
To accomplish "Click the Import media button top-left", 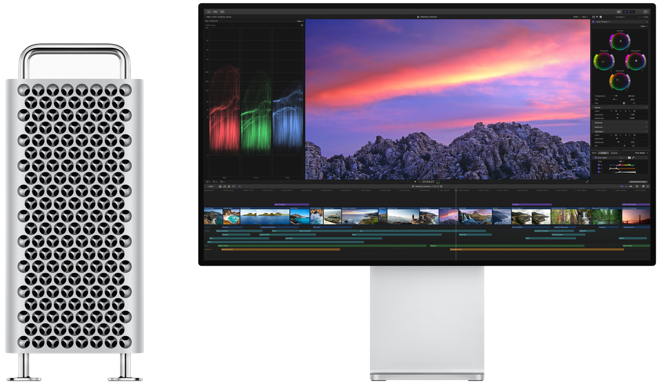I will coord(209,12).
